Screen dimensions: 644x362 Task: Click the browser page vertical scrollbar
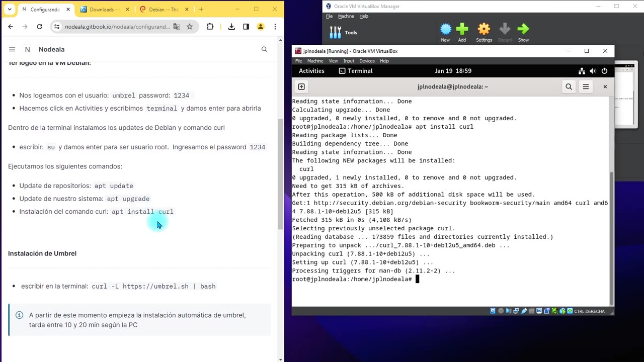tap(281, 175)
